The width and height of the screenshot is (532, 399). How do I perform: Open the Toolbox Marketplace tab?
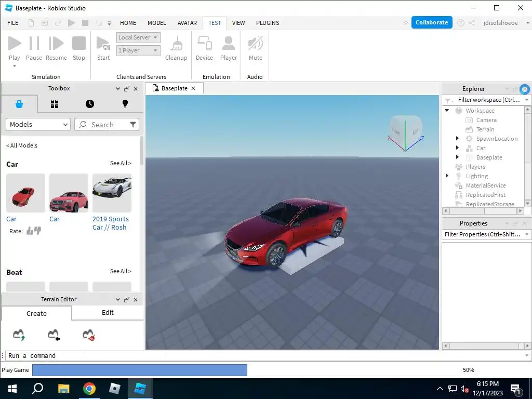pyautogui.click(x=19, y=104)
